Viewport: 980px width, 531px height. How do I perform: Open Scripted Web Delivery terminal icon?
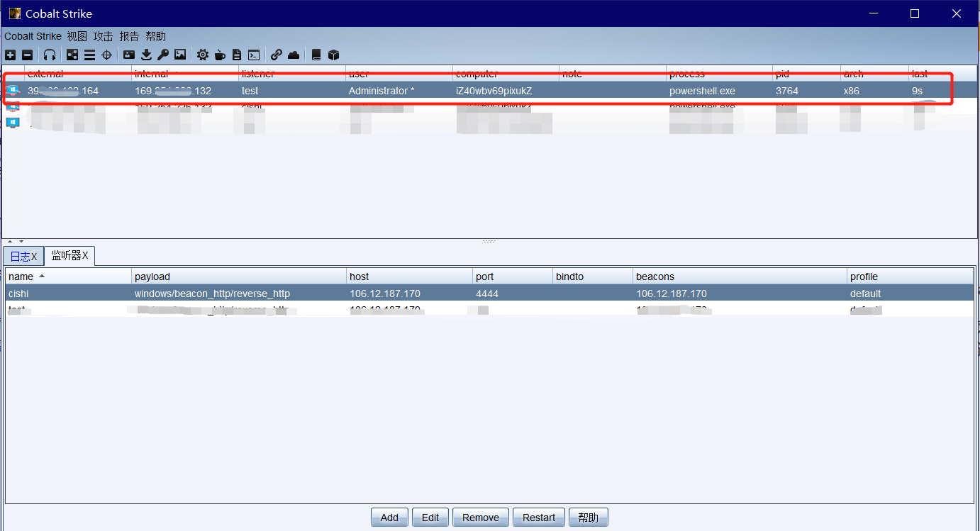click(254, 55)
